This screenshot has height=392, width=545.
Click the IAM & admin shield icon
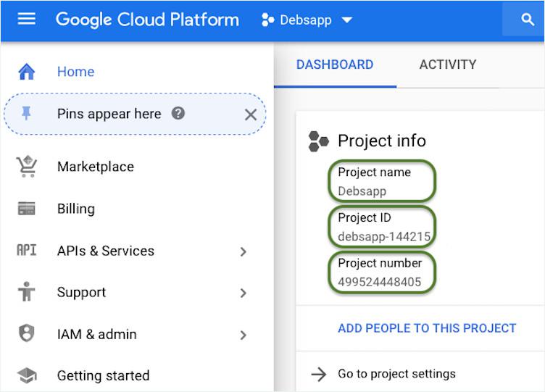27,334
